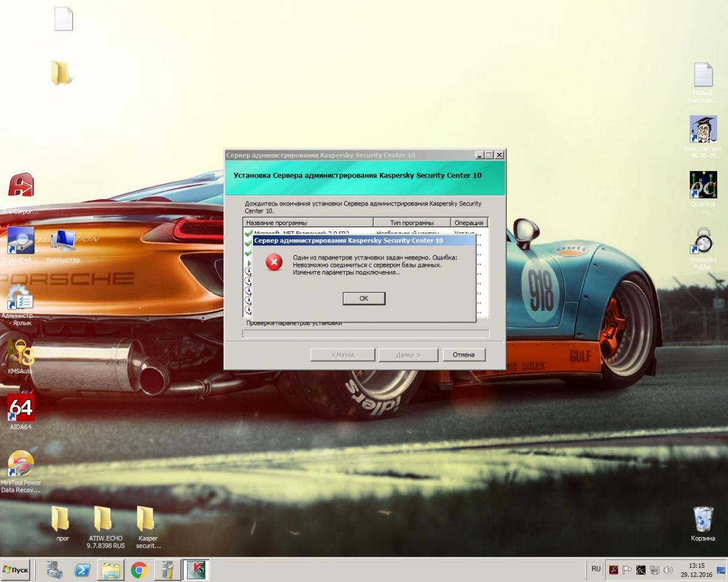Select the Компьютер desktop icon
The image size is (728, 582).
pyautogui.click(x=63, y=246)
